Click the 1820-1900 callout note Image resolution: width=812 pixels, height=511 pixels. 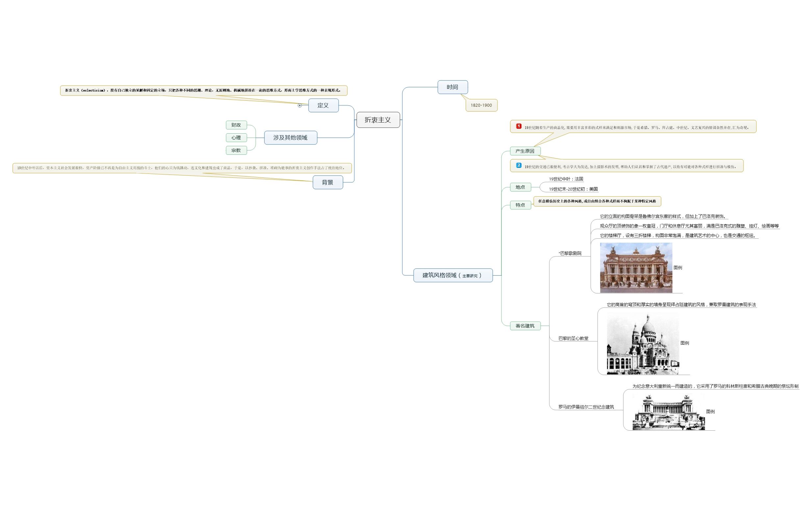pos(481,105)
